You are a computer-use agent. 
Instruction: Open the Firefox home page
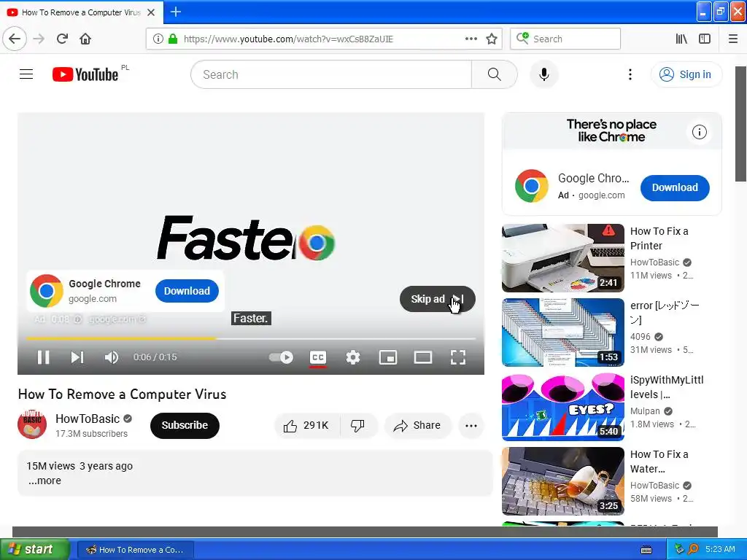[85, 39]
